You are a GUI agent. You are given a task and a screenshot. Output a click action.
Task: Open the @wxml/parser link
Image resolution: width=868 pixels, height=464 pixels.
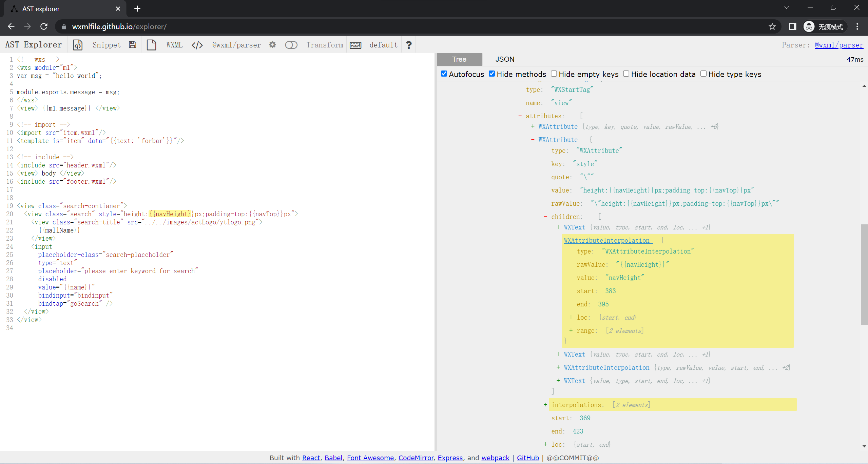(x=839, y=45)
